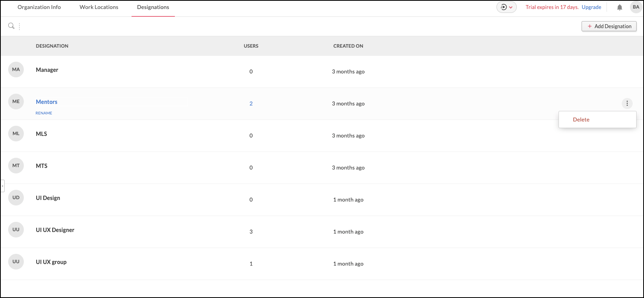Expand the collapsed left sidebar handle

coord(2,186)
